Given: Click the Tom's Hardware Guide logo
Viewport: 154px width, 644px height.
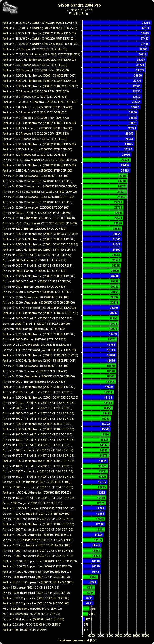Looking at the screenshot, I should pyautogui.click(x=10, y=8).
